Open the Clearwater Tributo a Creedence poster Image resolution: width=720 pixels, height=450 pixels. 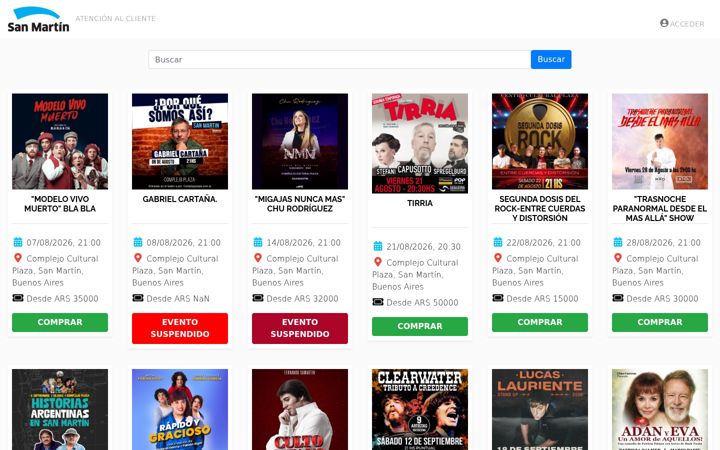[420, 410]
